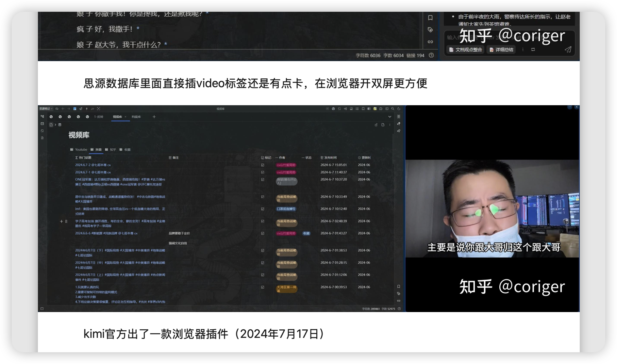This screenshot has width=617, height=364.
Task: Open the 2024.6.7-2 @七哥本尊 entry
Action: click(x=93, y=165)
